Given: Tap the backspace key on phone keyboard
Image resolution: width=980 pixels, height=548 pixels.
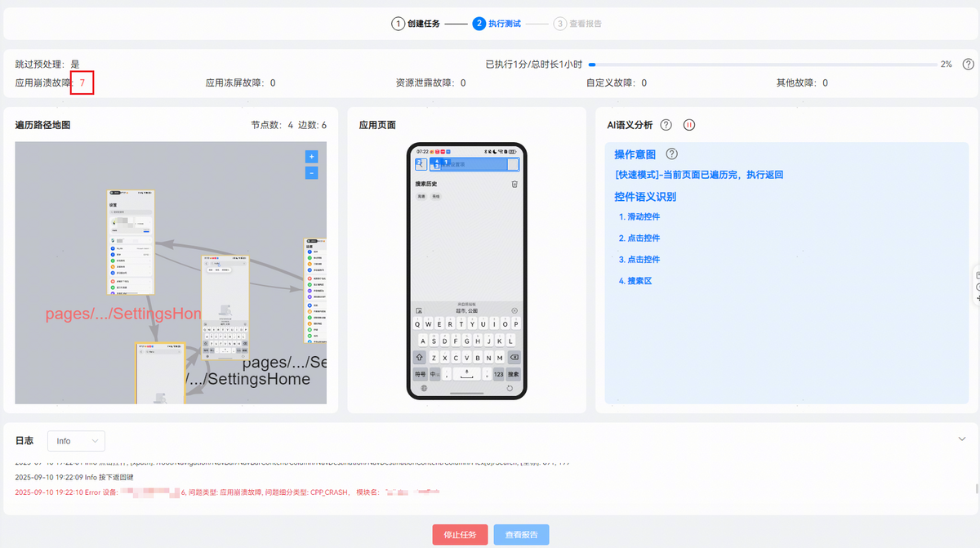Looking at the screenshot, I should pos(514,358).
